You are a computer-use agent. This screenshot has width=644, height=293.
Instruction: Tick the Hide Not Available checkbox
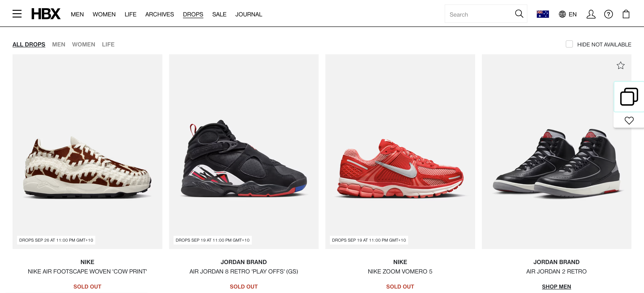point(569,44)
